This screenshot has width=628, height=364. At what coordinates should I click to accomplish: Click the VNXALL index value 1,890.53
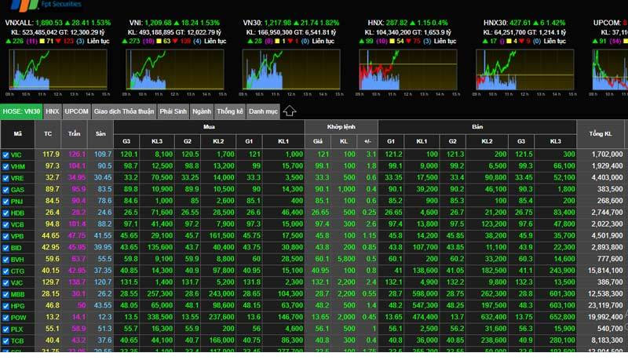49,23
